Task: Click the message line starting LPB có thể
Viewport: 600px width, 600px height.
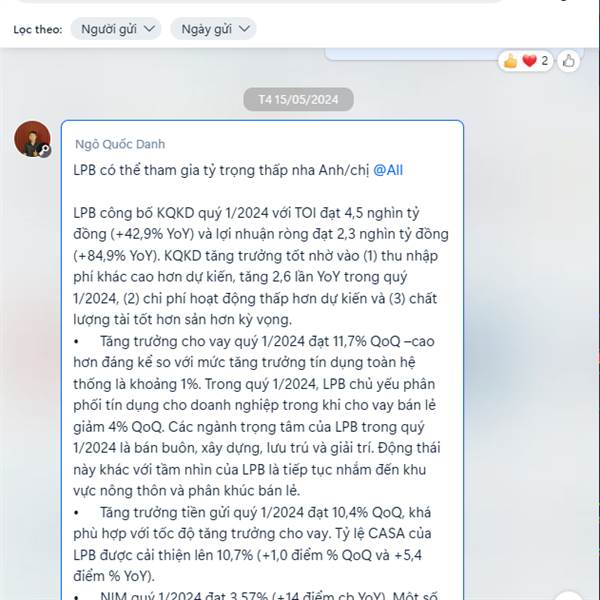Action: (x=238, y=170)
